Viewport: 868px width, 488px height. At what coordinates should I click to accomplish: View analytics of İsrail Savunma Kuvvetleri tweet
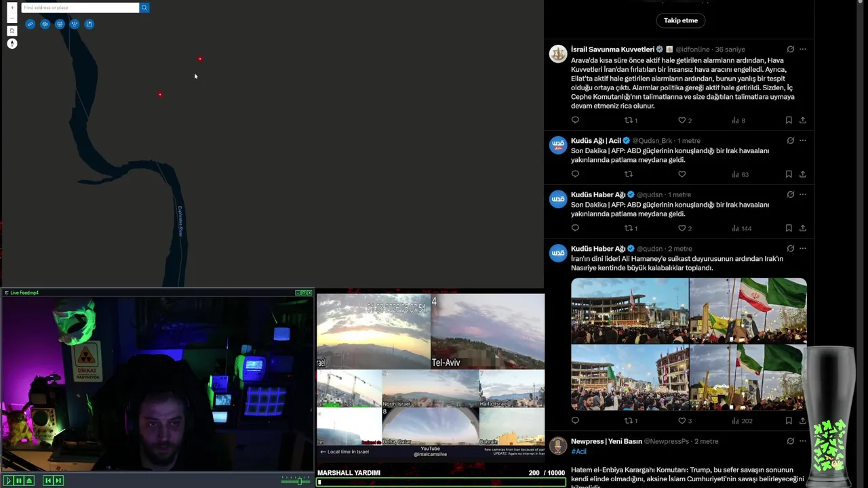(738, 120)
